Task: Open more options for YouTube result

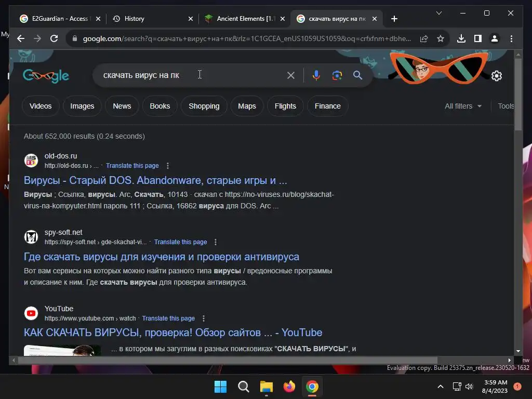Action: pos(204,318)
